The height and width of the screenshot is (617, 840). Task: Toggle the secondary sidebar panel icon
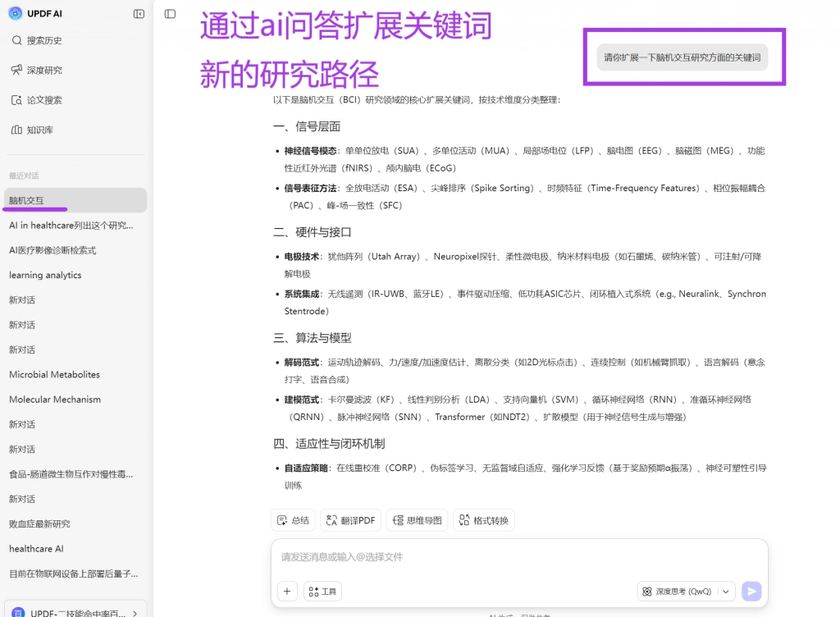(170, 14)
